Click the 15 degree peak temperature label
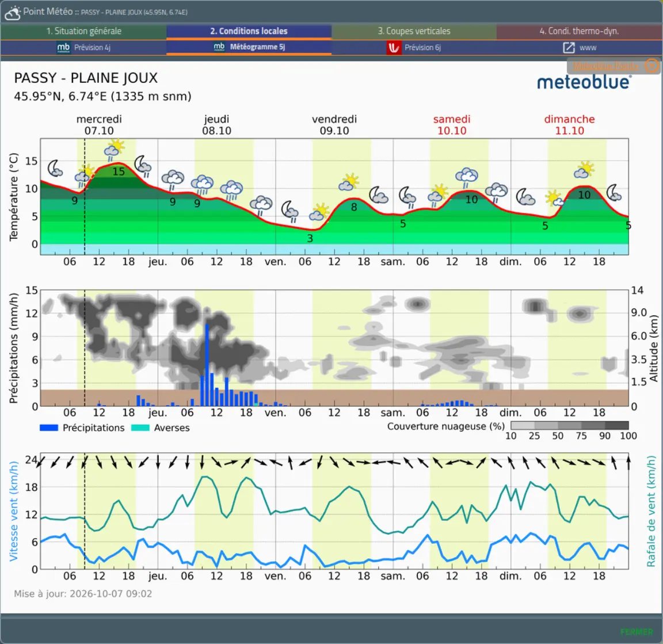This screenshot has height=644, width=663. coord(119,172)
